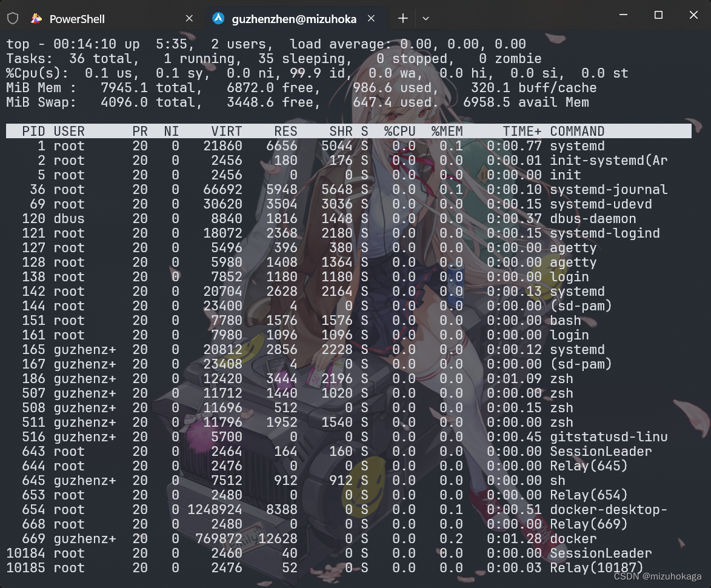Open a new tab with plus button
Screen dimensions: 711x588
[x=402, y=19]
